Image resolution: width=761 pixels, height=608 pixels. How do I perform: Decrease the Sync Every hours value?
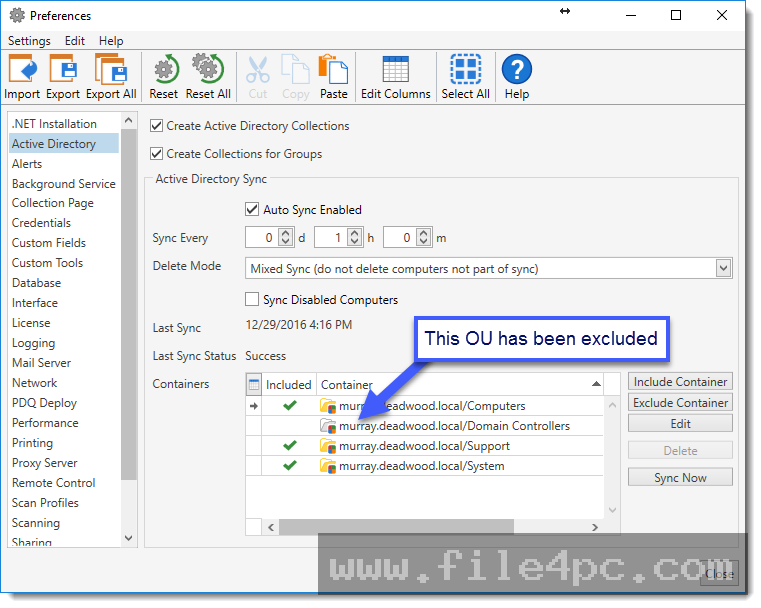pos(354,242)
